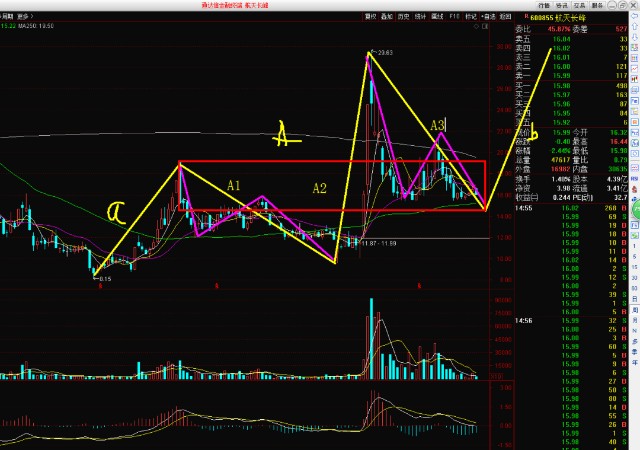Screen dimensions: 640x450
Task: Click 卖一 price 15.99
Action: [x=561, y=76]
